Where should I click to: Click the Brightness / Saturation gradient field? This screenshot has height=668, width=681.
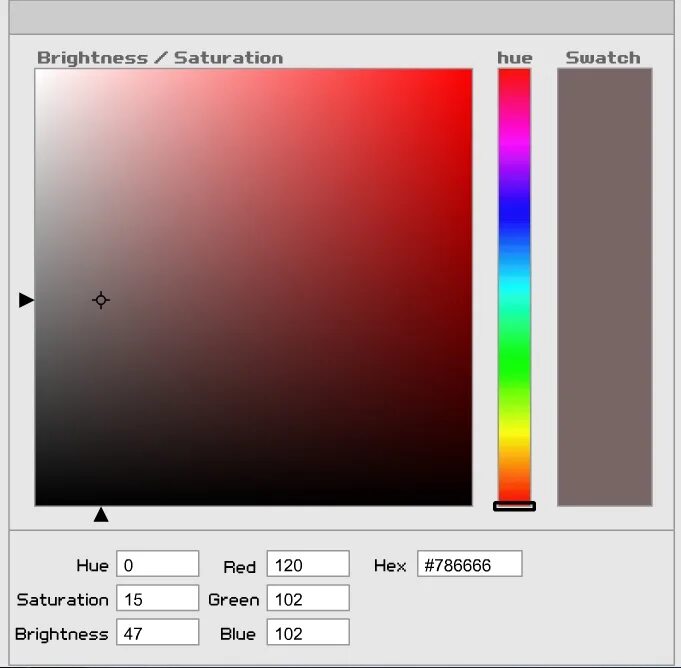(254, 287)
